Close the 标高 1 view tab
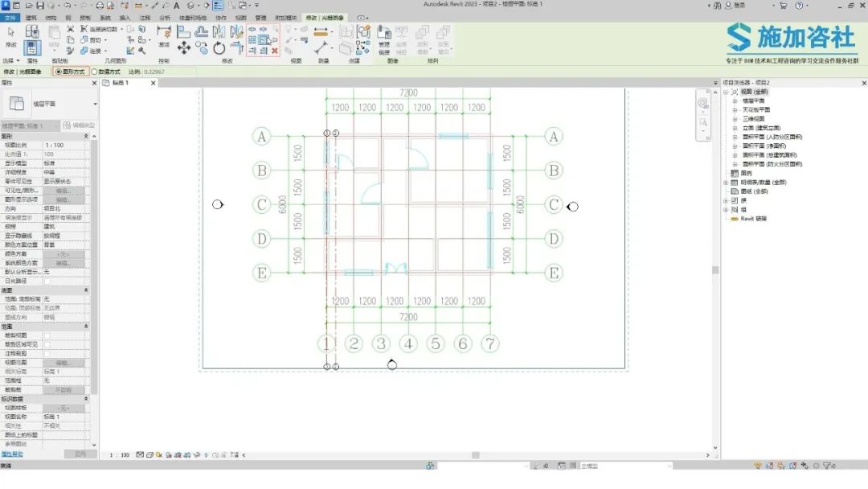Image resolution: width=868 pixels, height=489 pixels. [x=154, y=83]
